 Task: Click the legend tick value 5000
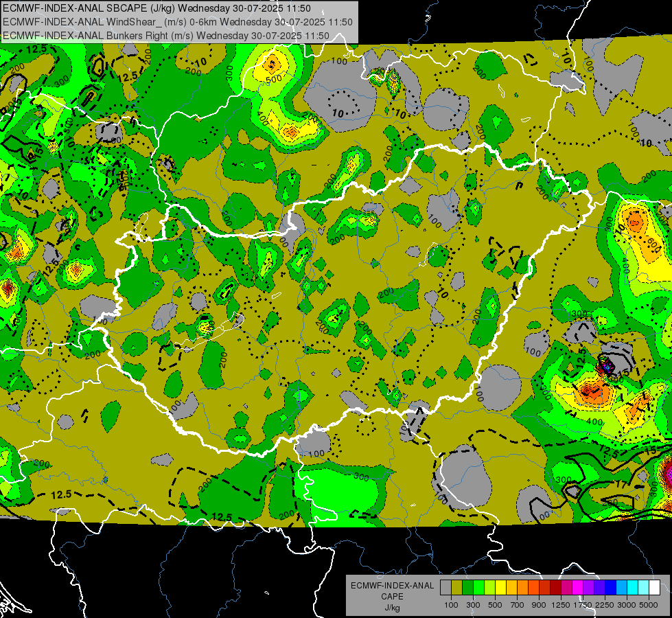[649, 605]
